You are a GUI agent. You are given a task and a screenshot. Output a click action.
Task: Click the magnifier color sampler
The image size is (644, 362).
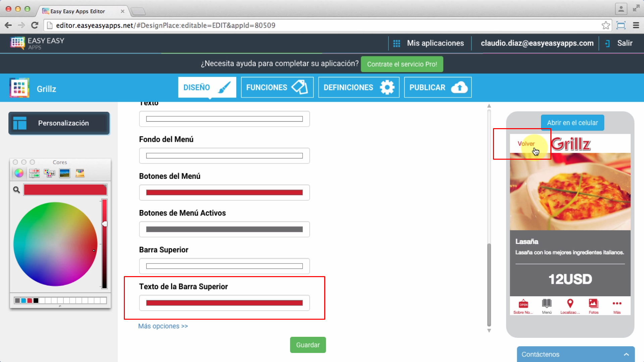click(16, 190)
